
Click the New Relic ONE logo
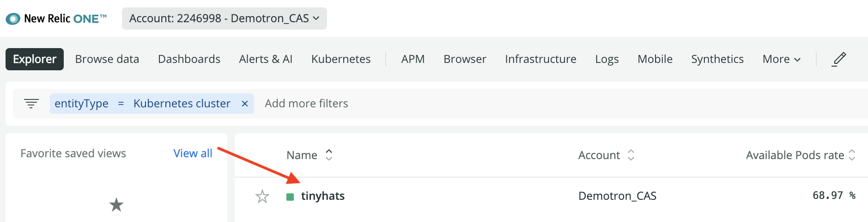pos(56,18)
